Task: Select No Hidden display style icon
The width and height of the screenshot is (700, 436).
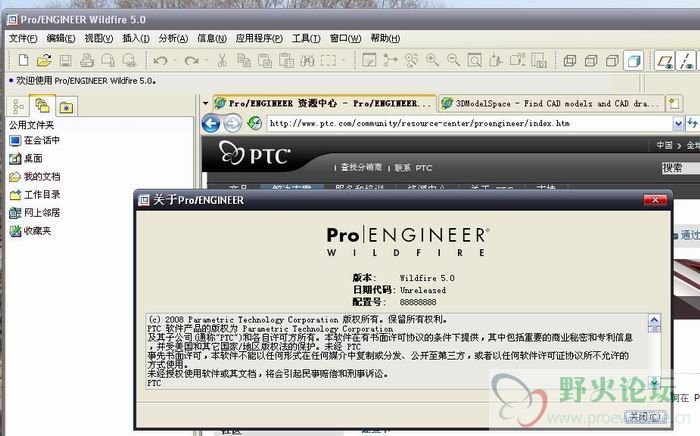Action: click(x=612, y=60)
